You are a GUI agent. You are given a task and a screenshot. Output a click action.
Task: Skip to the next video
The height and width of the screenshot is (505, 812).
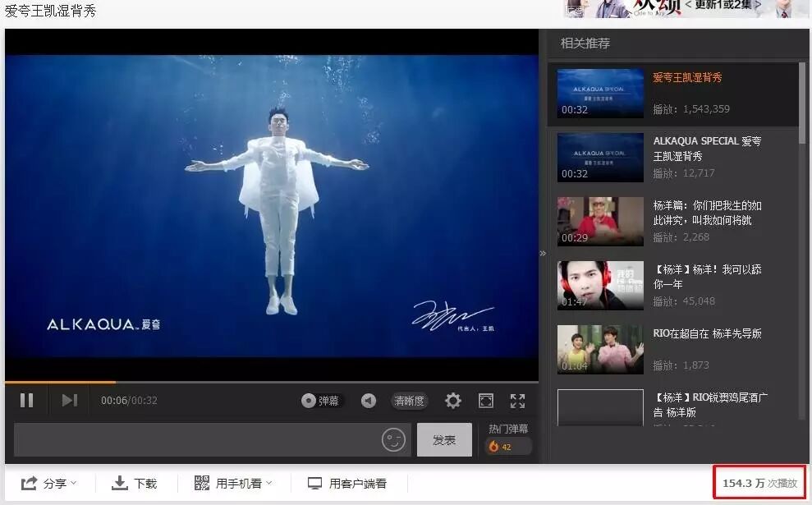[70, 401]
